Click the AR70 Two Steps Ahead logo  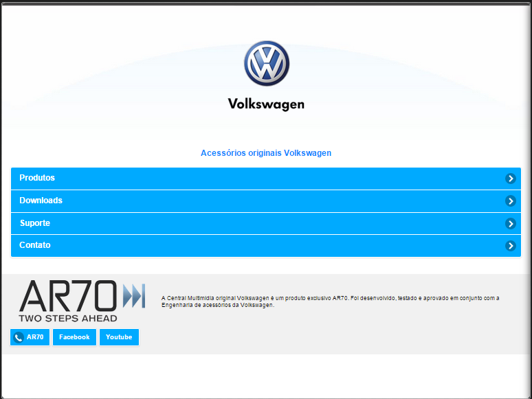pyautogui.click(x=82, y=301)
